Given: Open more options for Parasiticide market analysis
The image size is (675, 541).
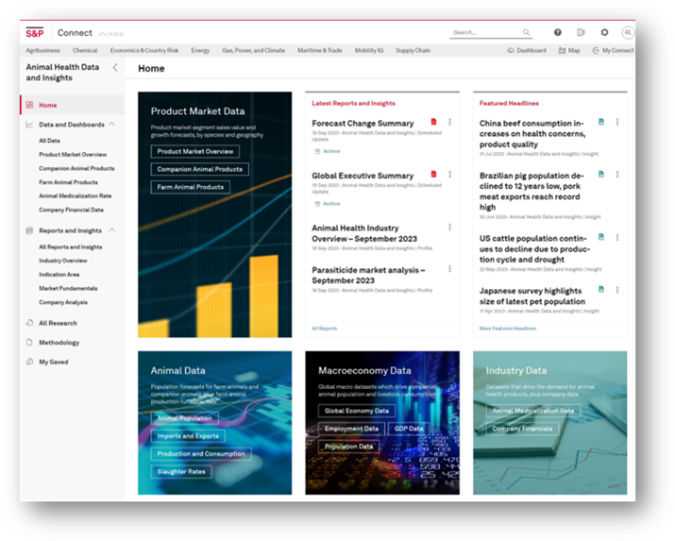Looking at the screenshot, I should point(450,269).
